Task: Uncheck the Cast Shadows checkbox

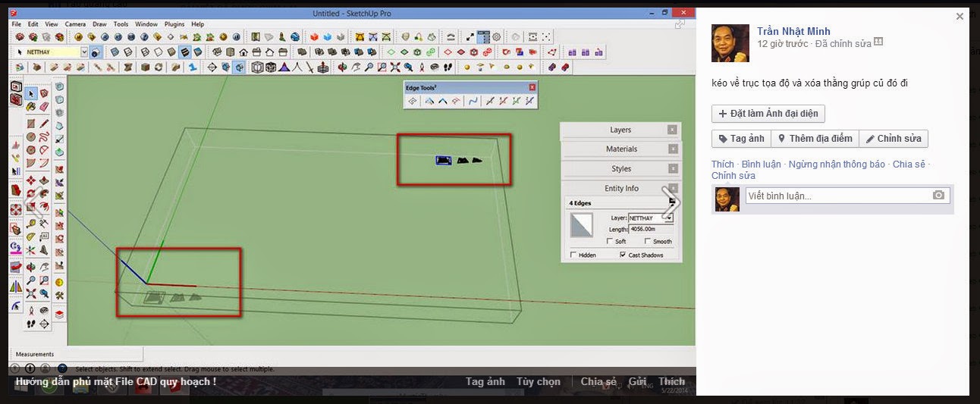Action: point(623,255)
